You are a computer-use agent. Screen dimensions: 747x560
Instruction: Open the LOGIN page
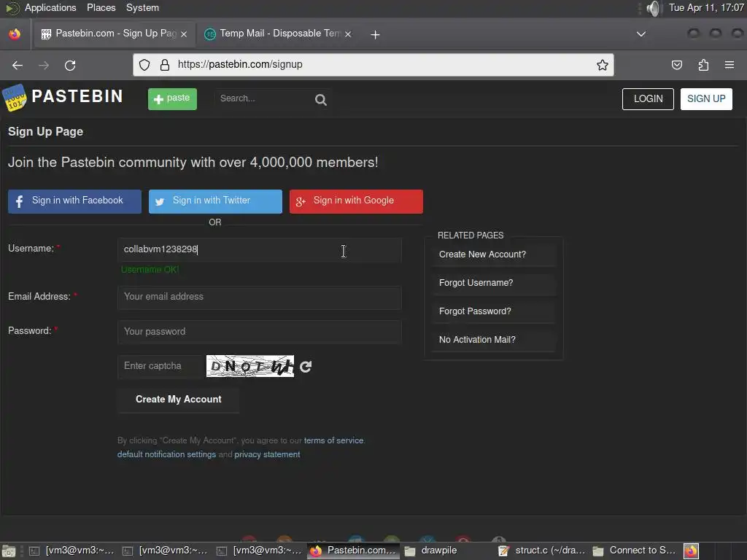tap(648, 98)
